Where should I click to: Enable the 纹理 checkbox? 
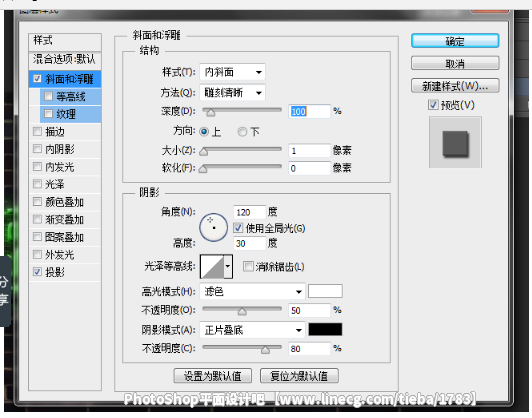[x=49, y=114]
